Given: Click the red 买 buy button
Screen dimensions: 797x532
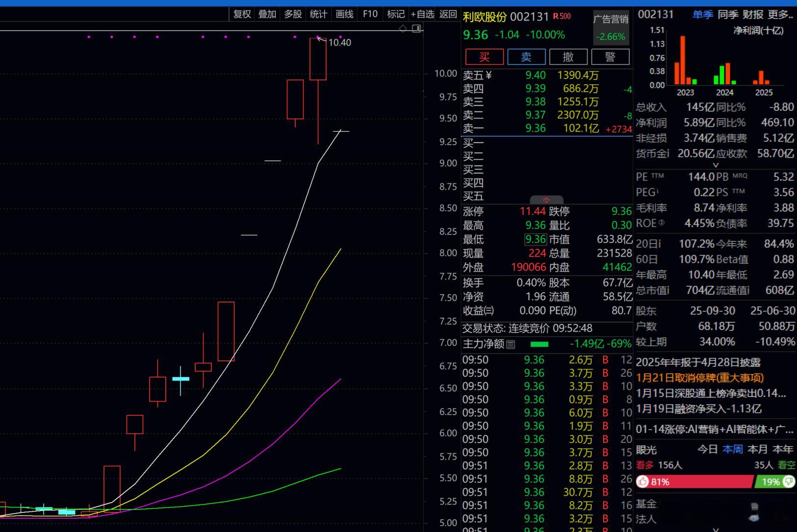Looking at the screenshot, I should click(x=485, y=57).
